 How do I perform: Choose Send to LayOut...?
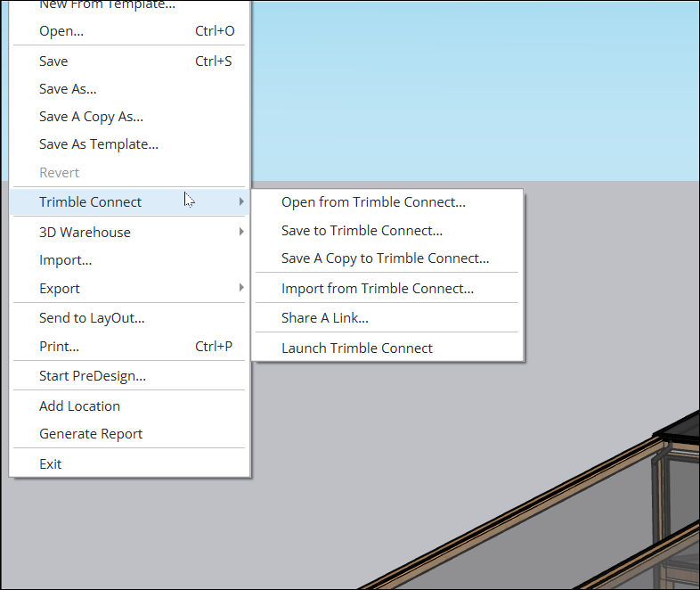pos(92,318)
